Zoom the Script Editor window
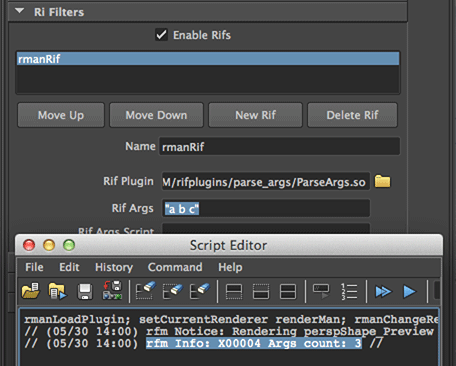 point(69,245)
